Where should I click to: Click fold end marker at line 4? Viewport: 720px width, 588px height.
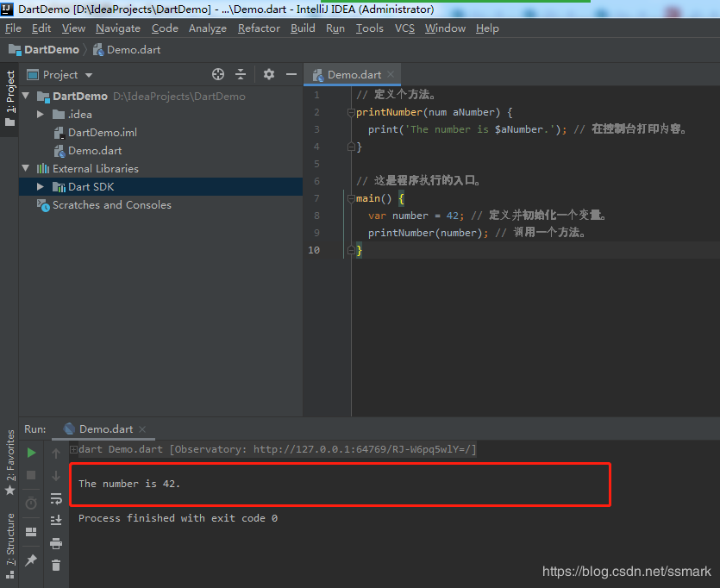tap(351, 147)
